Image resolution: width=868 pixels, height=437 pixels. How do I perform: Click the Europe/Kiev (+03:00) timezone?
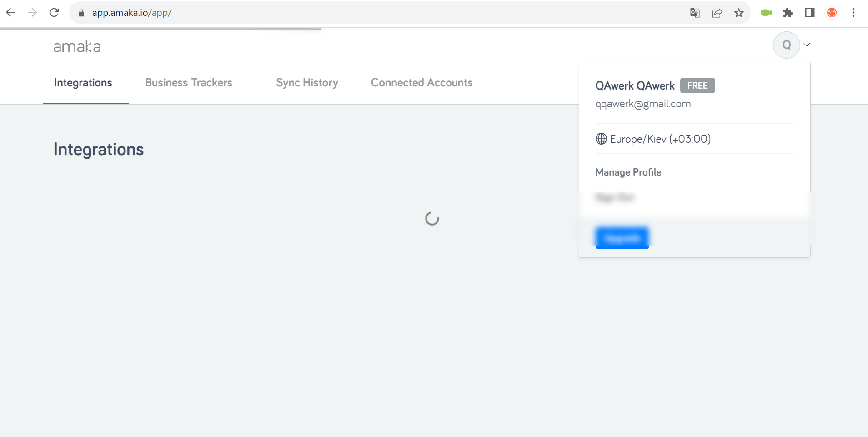click(660, 139)
